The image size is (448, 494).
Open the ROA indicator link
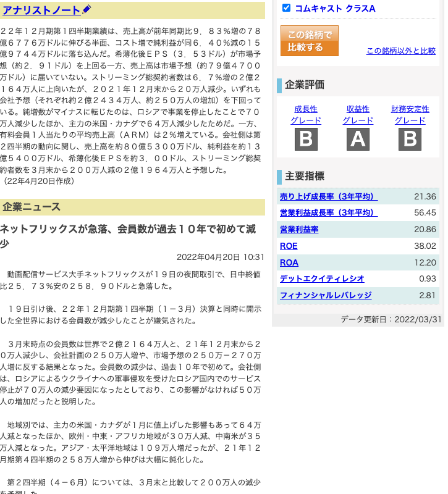click(x=289, y=263)
